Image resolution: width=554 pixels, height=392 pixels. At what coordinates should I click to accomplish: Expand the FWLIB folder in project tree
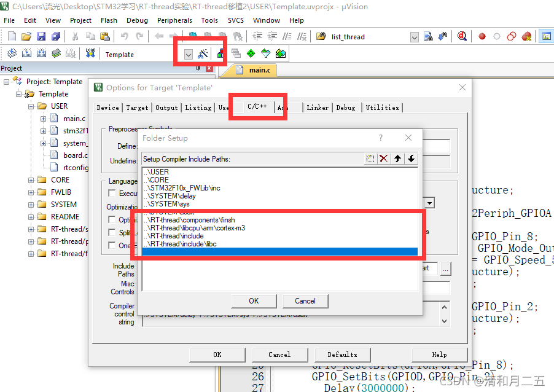click(x=31, y=193)
